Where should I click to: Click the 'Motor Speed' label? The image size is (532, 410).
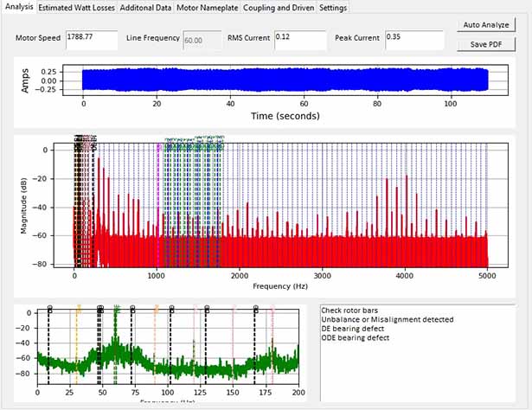[x=38, y=38]
